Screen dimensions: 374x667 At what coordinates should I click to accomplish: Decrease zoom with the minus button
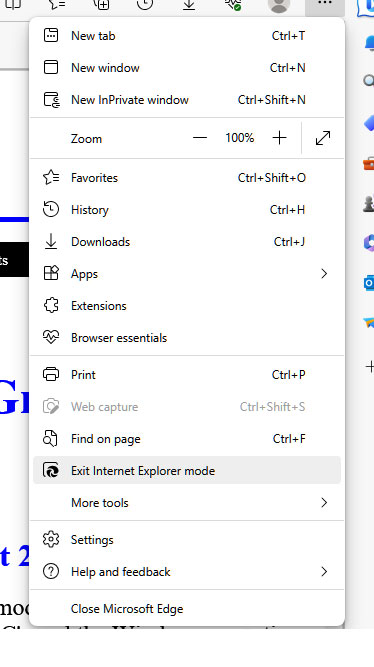[x=200, y=138]
